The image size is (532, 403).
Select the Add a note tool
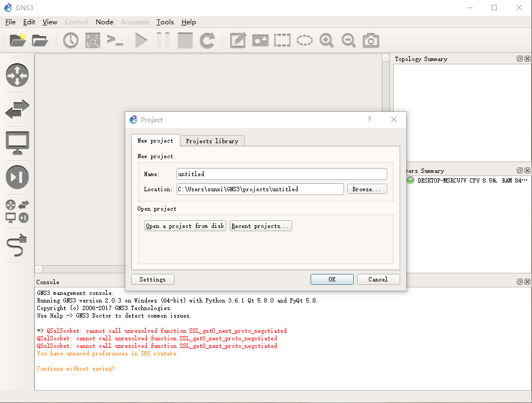point(238,41)
